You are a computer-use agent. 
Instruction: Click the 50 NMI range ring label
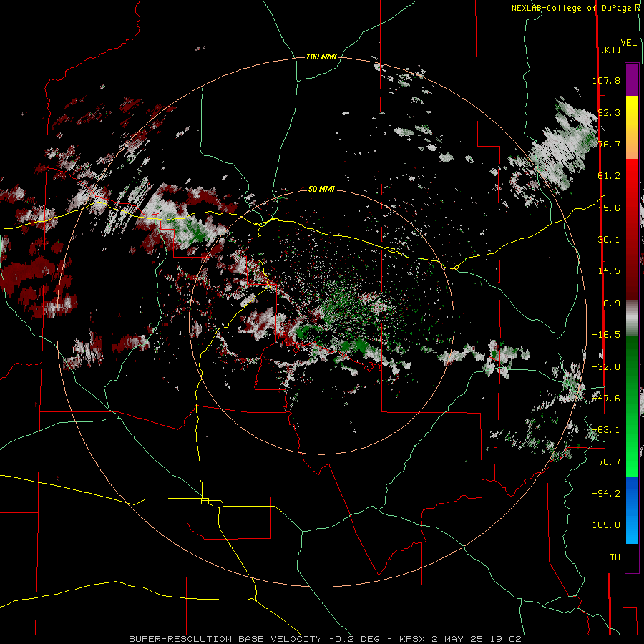tap(321, 190)
